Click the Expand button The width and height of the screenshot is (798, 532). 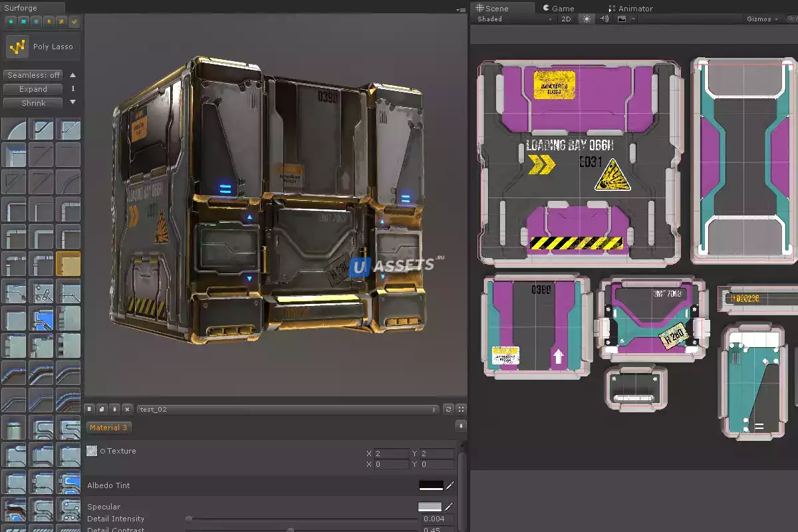tap(33, 89)
